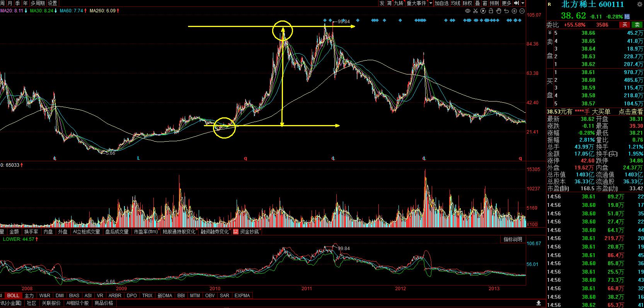644x308 pixels.
Task: Click the download arrow icon at bottom right
Action: coord(538,303)
